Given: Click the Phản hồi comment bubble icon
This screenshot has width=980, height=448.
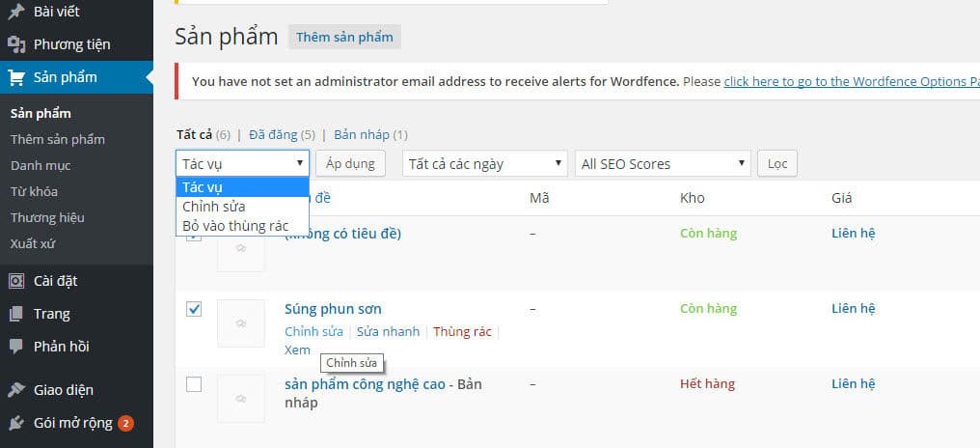Looking at the screenshot, I should pos(16,347).
